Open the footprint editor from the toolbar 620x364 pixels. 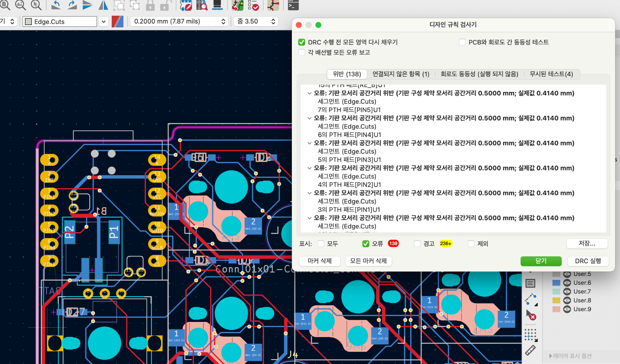(186, 5)
